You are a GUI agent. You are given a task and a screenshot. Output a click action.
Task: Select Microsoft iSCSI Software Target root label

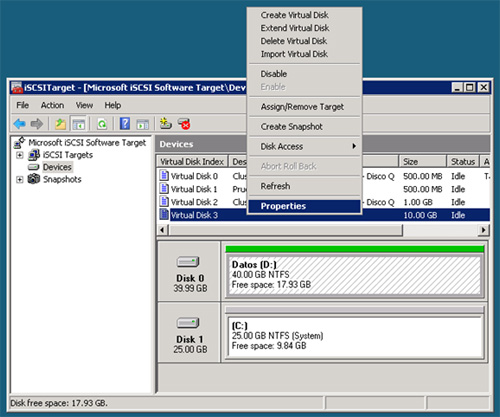pyautogui.click(x=87, y=143)
